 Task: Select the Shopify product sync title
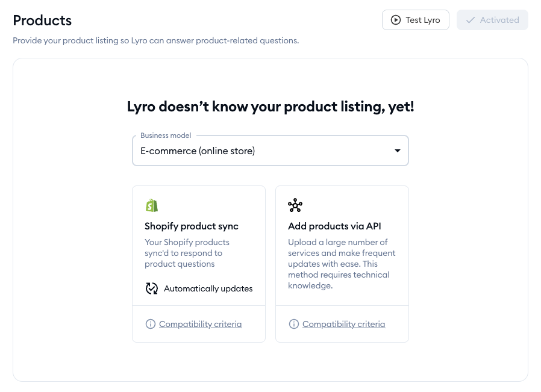(192, 226)
